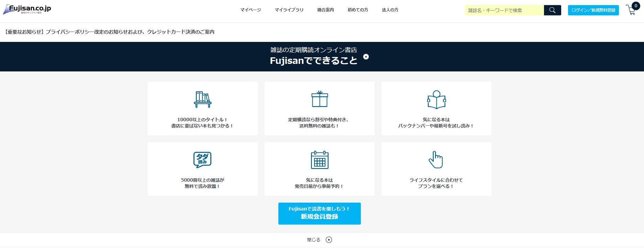Click text ライフスタイルに合わせて
The width and height of the screenshot is (644, 250).
pos(436,180)
